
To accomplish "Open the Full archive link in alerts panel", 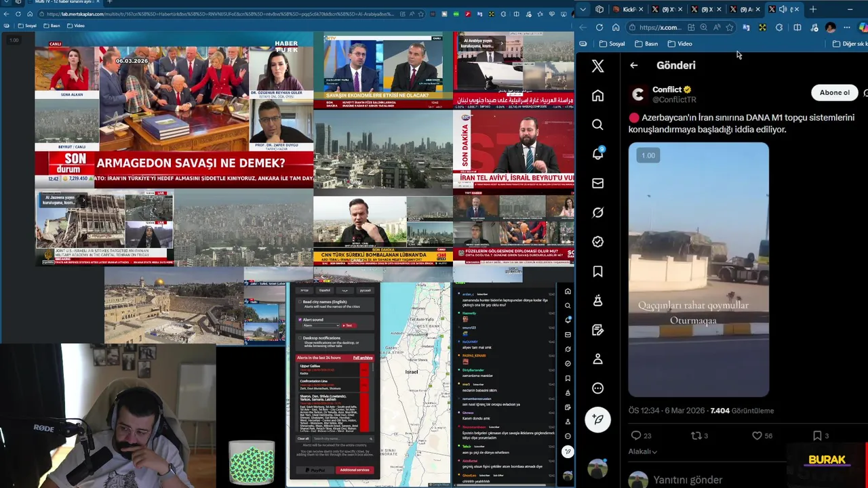I will [363, 358].
